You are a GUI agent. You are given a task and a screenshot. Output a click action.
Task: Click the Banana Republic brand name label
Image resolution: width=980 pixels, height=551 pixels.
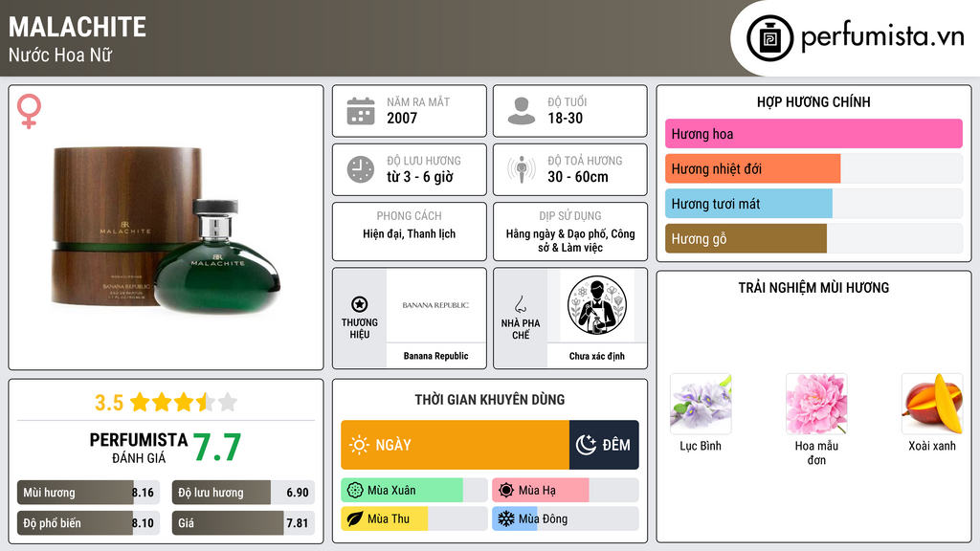435,356
